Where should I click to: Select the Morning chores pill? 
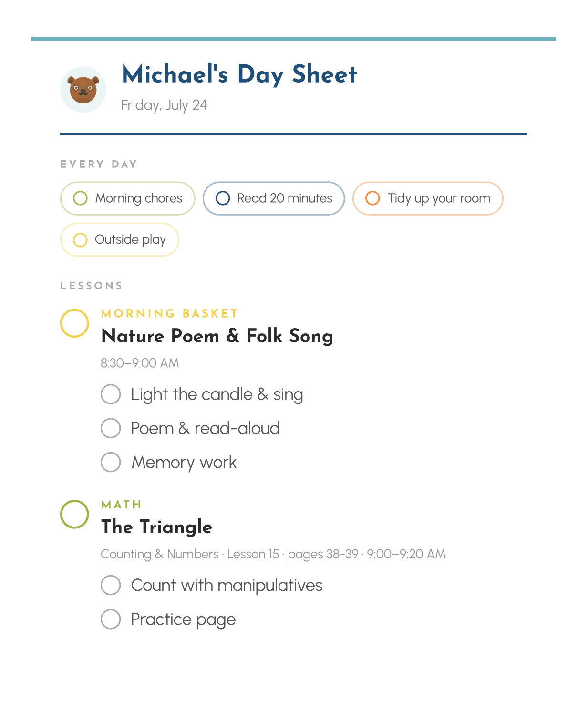pyautogui.click(x=128, y=198)
